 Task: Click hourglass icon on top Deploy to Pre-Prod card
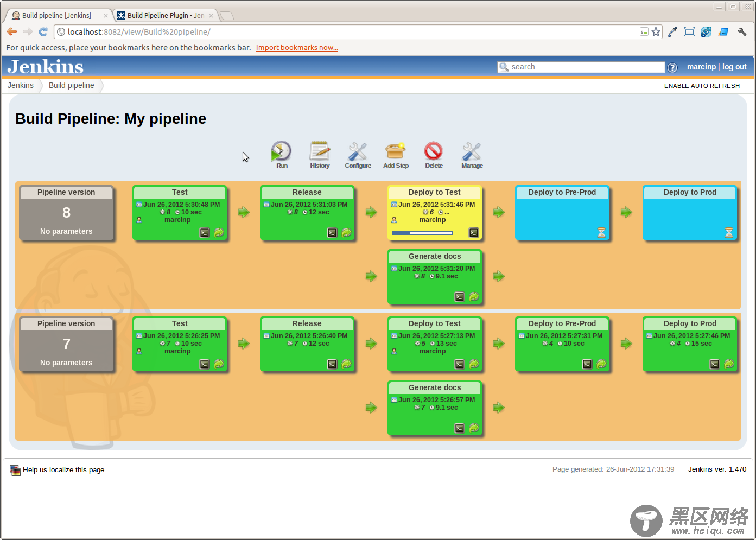[x=601, y=233]
